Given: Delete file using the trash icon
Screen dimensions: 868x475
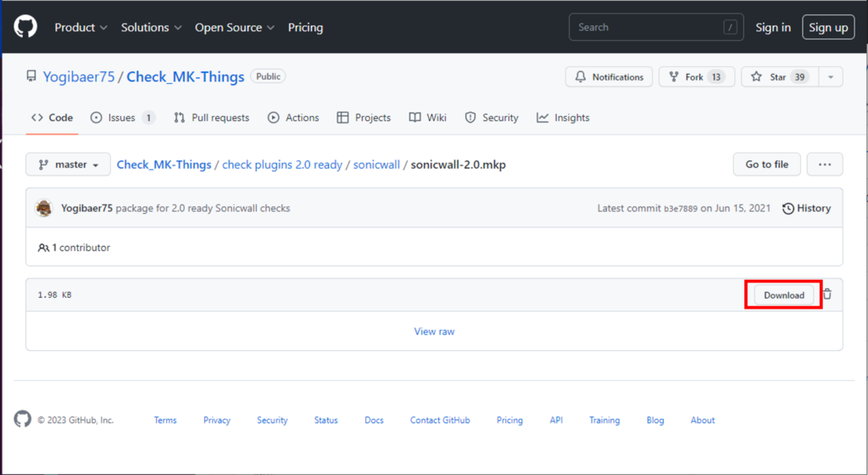Looking at the screenshot, I should click(x=827, y=294).
